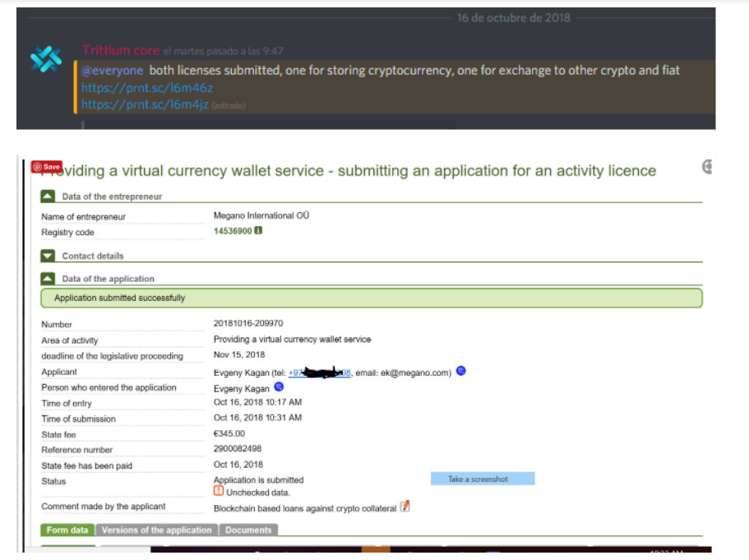This screenshot has width=749, height=560.
Task: Click the Trittium core avatar logo
Action: 46,59
